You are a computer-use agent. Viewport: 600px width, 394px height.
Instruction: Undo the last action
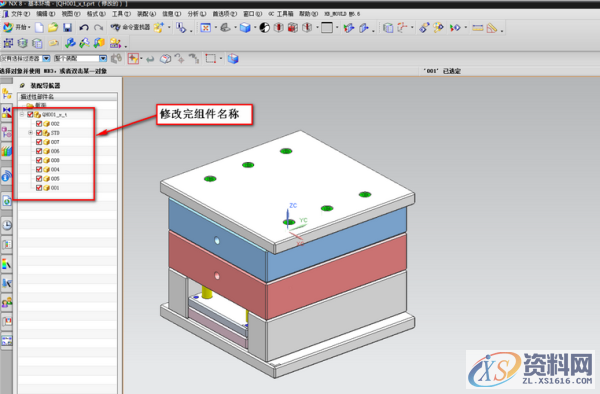point(84,28)
